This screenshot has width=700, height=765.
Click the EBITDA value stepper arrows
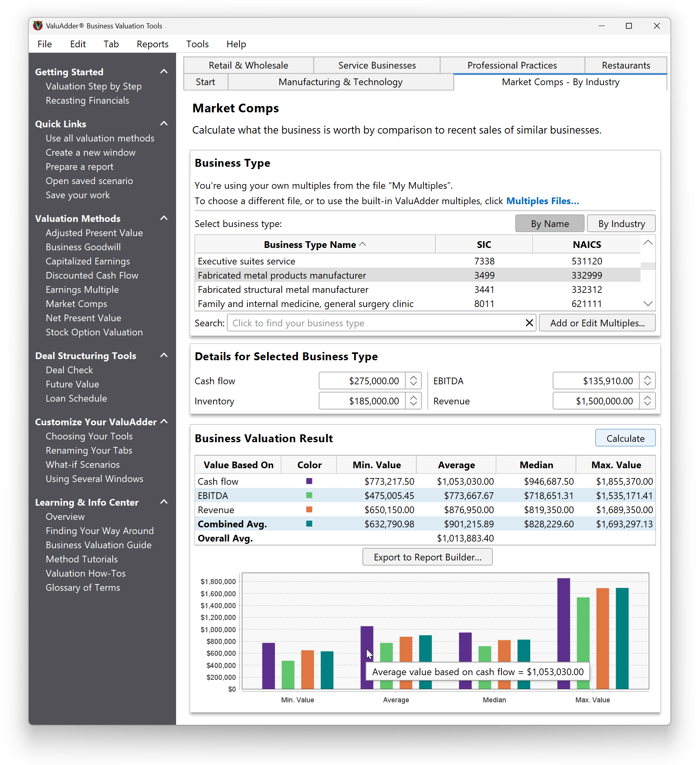[x=647, y=381]
